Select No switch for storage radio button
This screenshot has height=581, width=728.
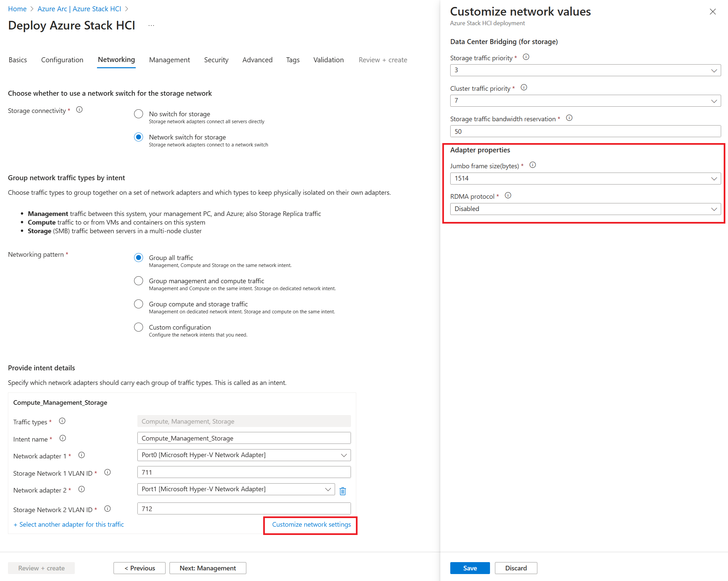pos(138,114)
